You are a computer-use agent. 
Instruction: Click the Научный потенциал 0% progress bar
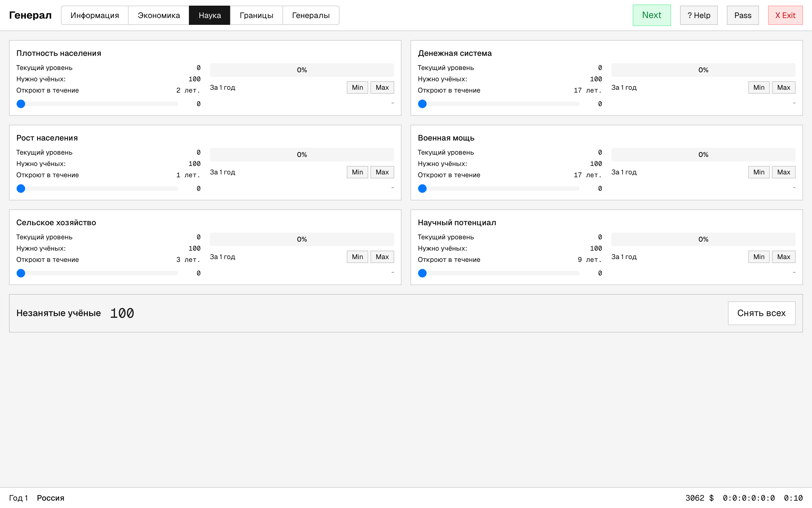pyautogui.click(x=703, y=239)
